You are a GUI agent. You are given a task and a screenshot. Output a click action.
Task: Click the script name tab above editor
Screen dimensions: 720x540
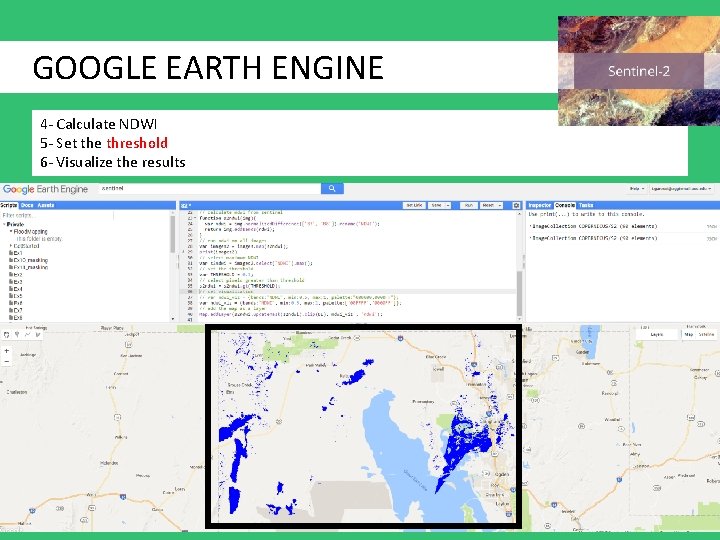(186, 205)
